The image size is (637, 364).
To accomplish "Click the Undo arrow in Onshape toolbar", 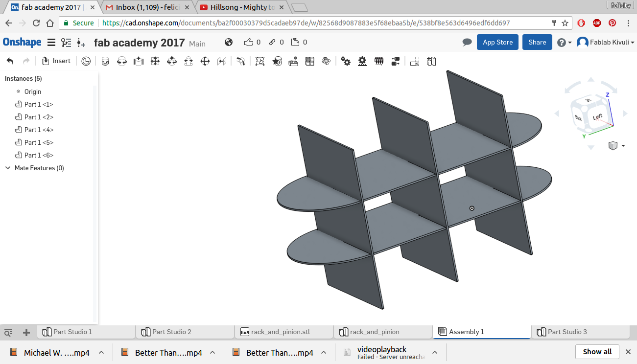I will tap(10, 61).
